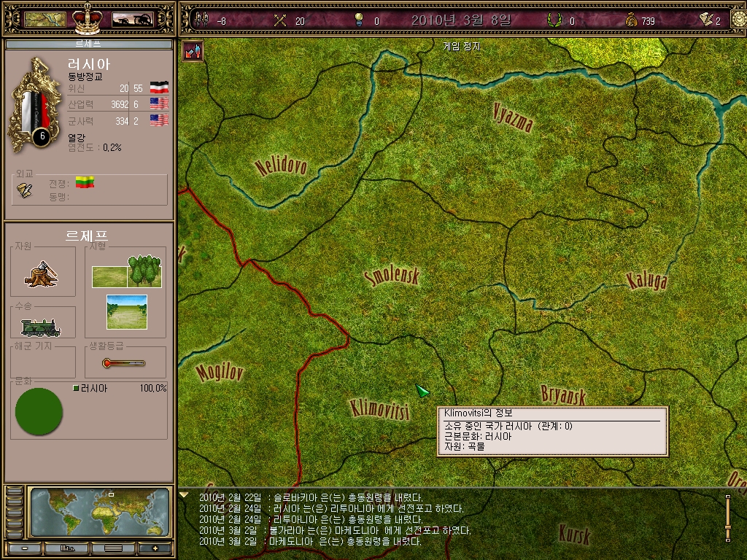Open the gear menu in the top-right corner
747x560 pixels.
tap(739, 20)
